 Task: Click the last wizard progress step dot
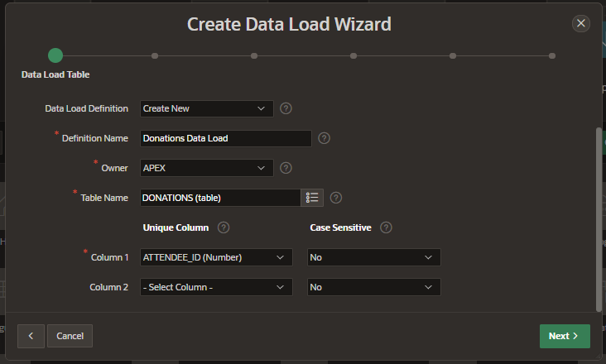[x=552, y=56]
